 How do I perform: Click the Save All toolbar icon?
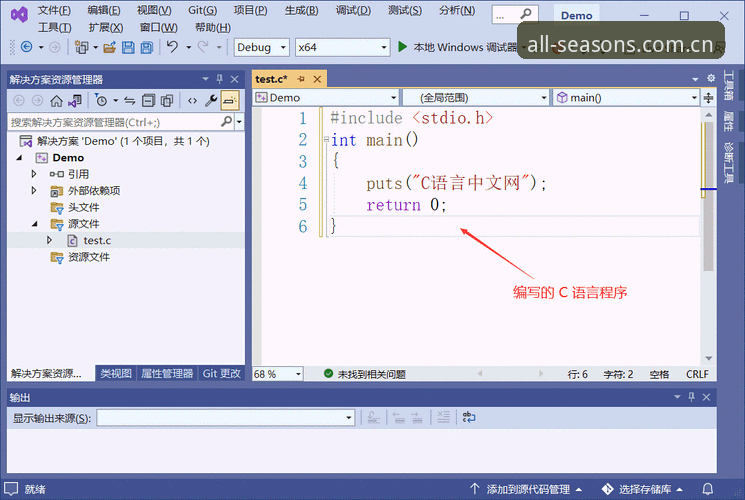[x=147, y=47]
